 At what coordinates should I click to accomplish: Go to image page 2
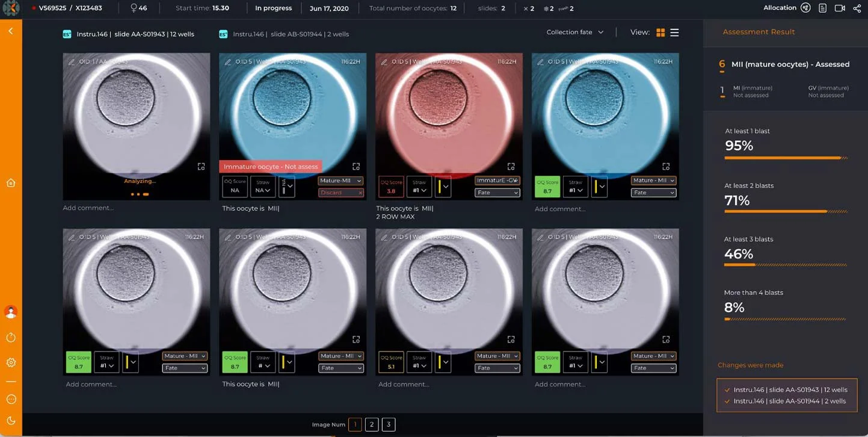click(372, 424)
